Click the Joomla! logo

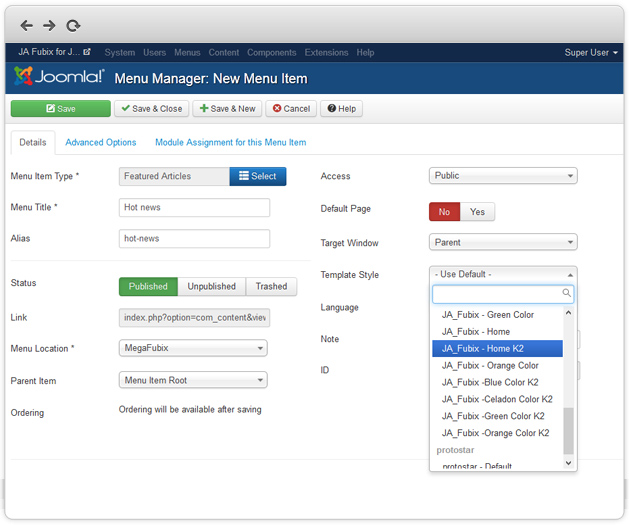click(59, 76)
